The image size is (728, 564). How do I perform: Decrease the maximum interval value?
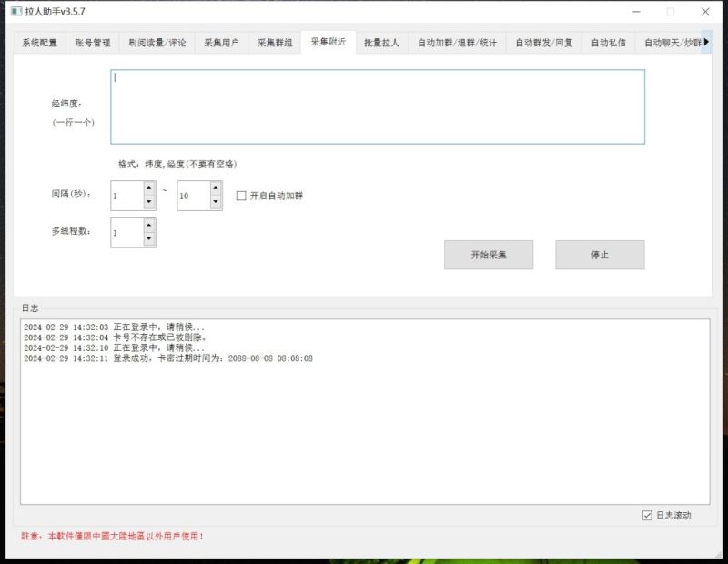tap(215, 199)
